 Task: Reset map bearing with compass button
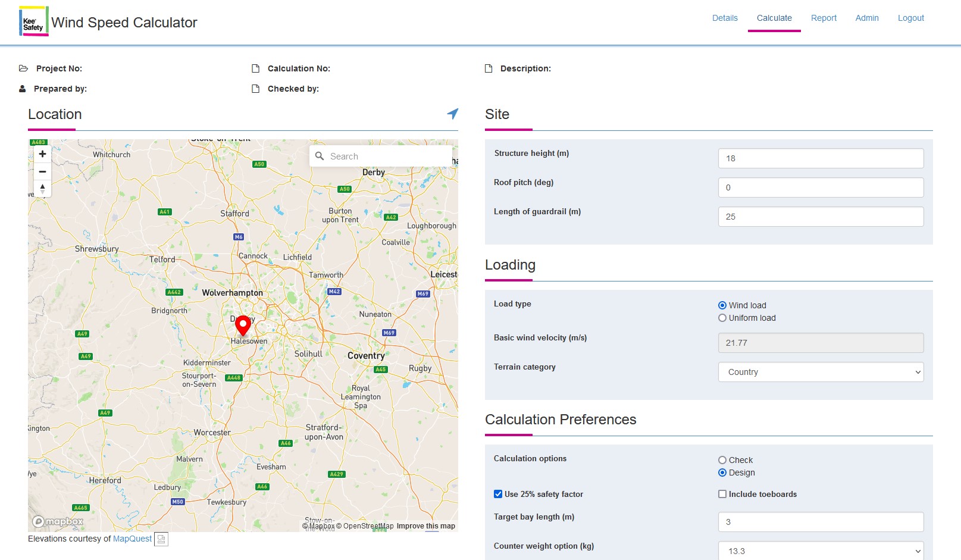tap(42, 189)
